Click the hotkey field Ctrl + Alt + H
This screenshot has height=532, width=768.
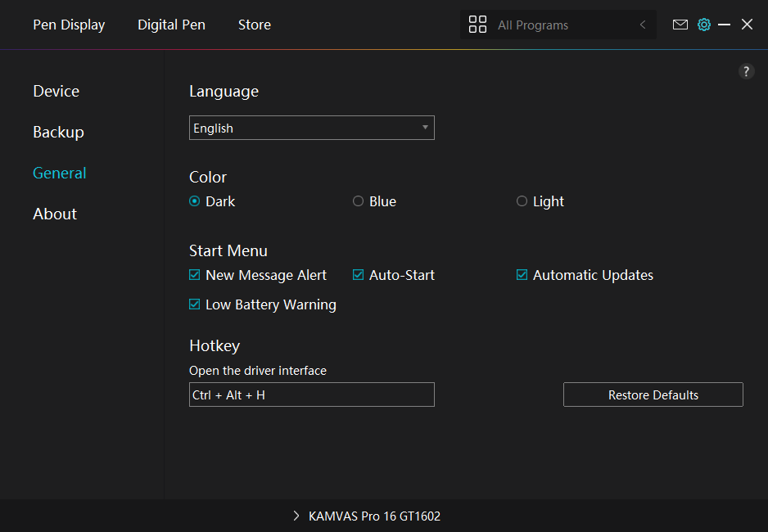pos(311,394)
